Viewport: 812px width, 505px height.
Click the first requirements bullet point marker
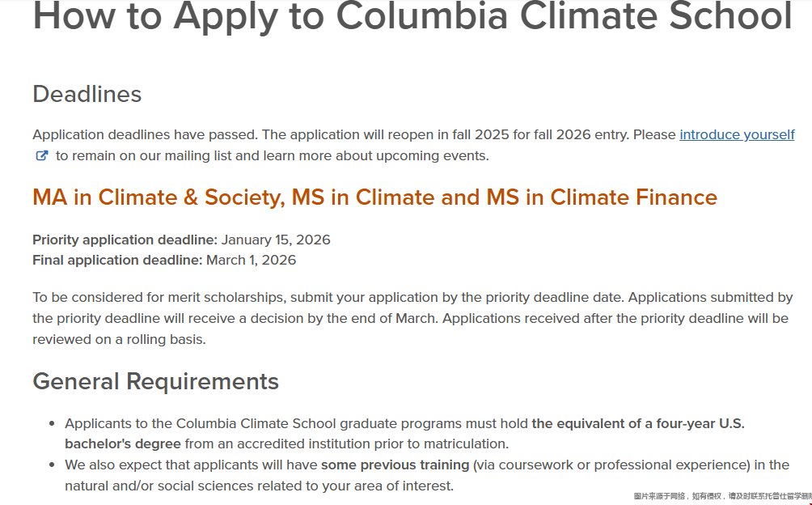click(53, 424)
